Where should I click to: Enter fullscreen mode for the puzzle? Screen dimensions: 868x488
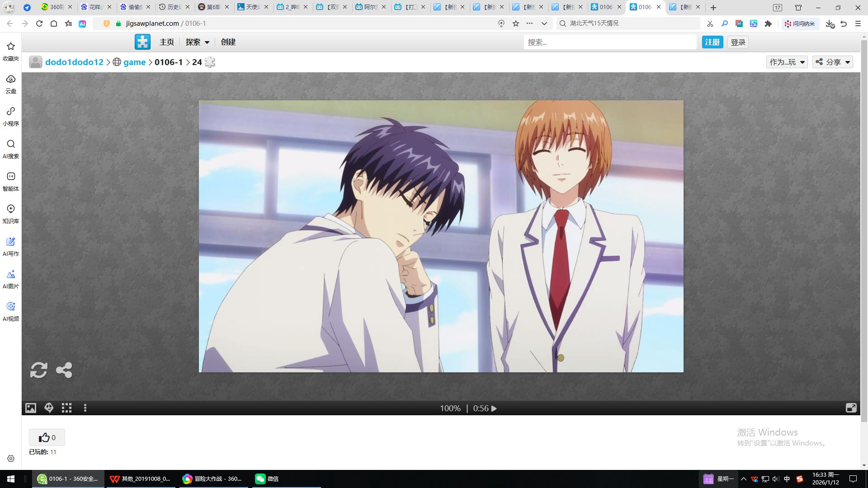point(851,408)
